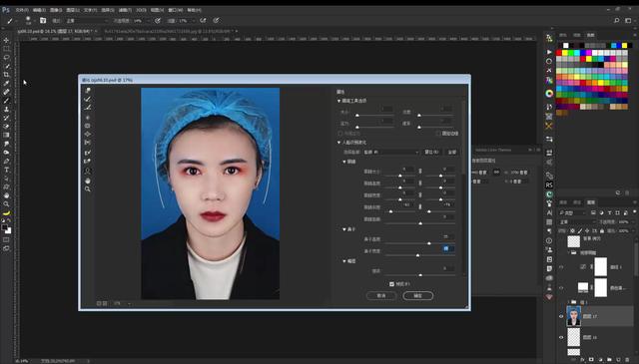Select the Thaw Mask tool in Liquify

[x=88, y=162]
